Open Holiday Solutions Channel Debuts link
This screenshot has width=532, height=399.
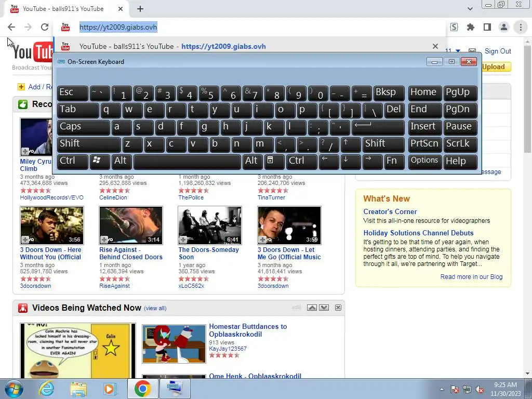[418, 233]
